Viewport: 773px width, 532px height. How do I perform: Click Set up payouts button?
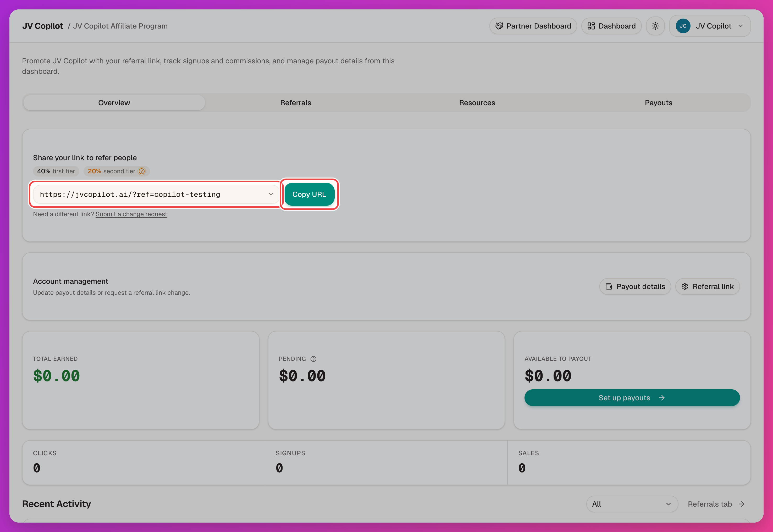point(632,398)
